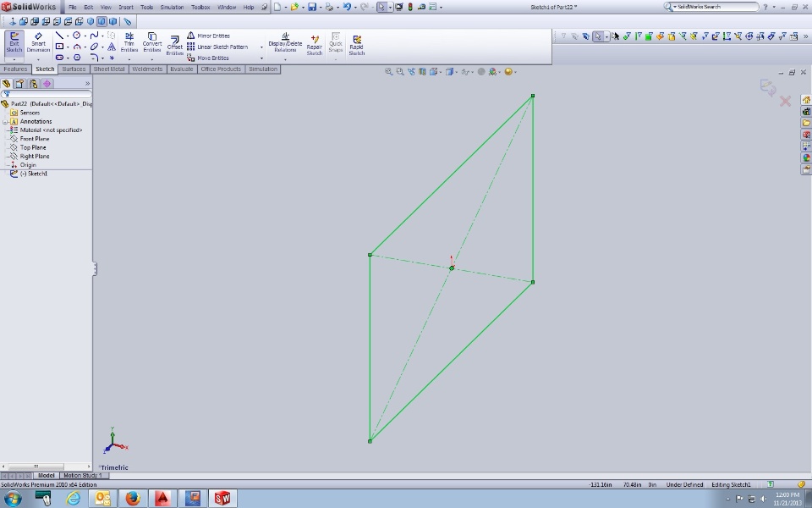This screenshot has width=812, height=508.
Task: Open the DimXpertManager tab icon
Action: 47,84
